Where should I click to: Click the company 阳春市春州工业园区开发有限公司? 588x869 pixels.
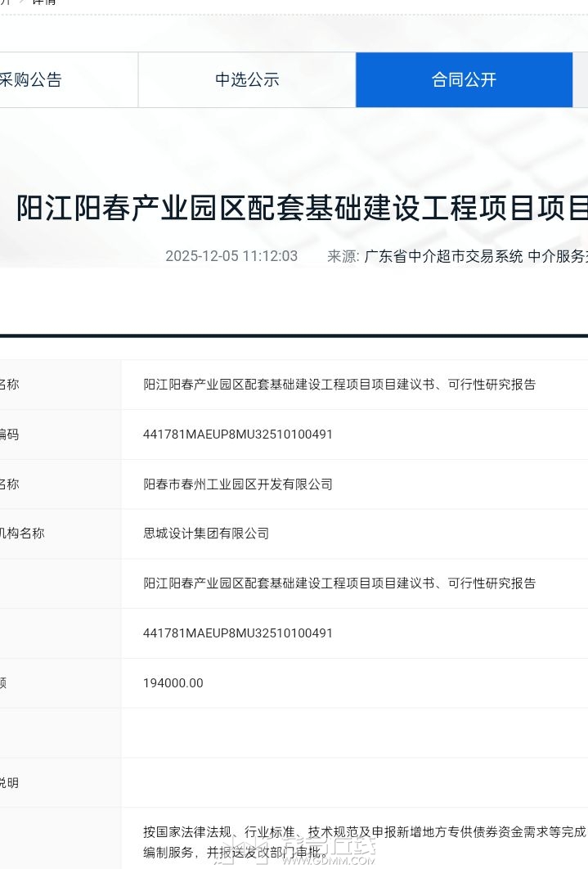point(238,484)
